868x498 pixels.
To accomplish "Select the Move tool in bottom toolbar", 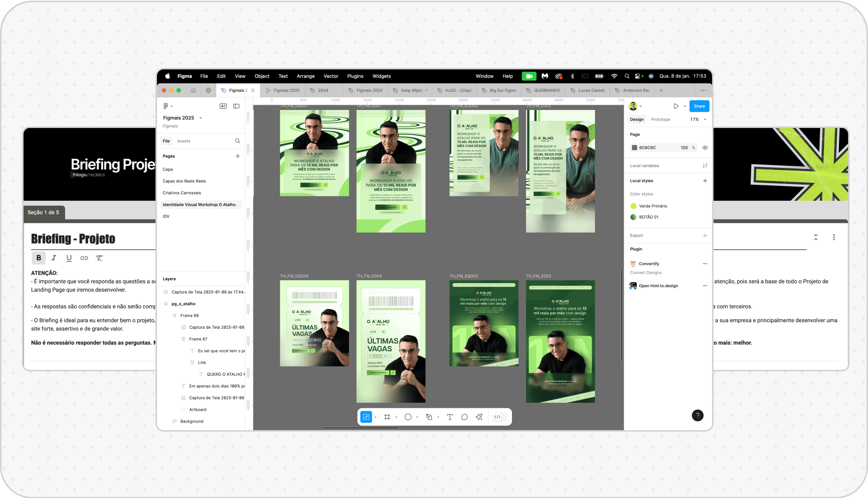I will pyautogui.click(x=366, y=417).
